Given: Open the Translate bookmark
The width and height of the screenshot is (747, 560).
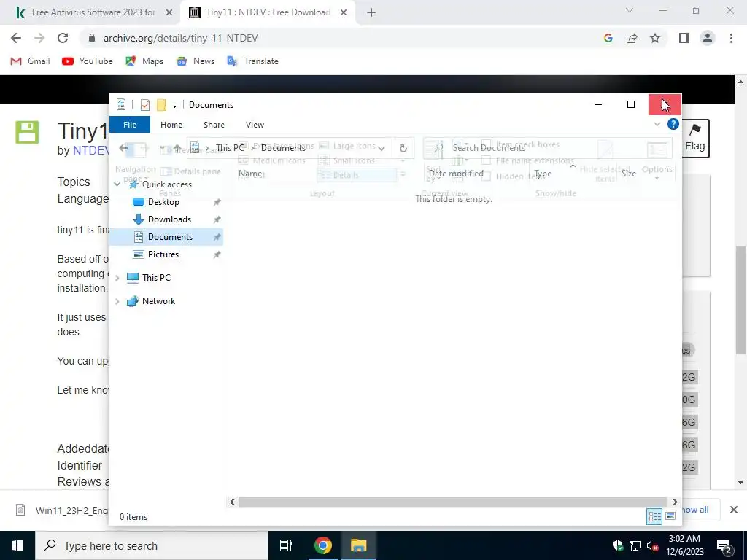Looking at the screenshot, I should [x=252, y=61].
